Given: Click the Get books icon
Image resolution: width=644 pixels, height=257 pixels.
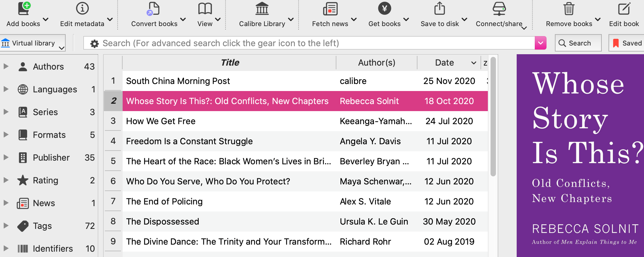Looking at the screenshot, I should (385, 9).
